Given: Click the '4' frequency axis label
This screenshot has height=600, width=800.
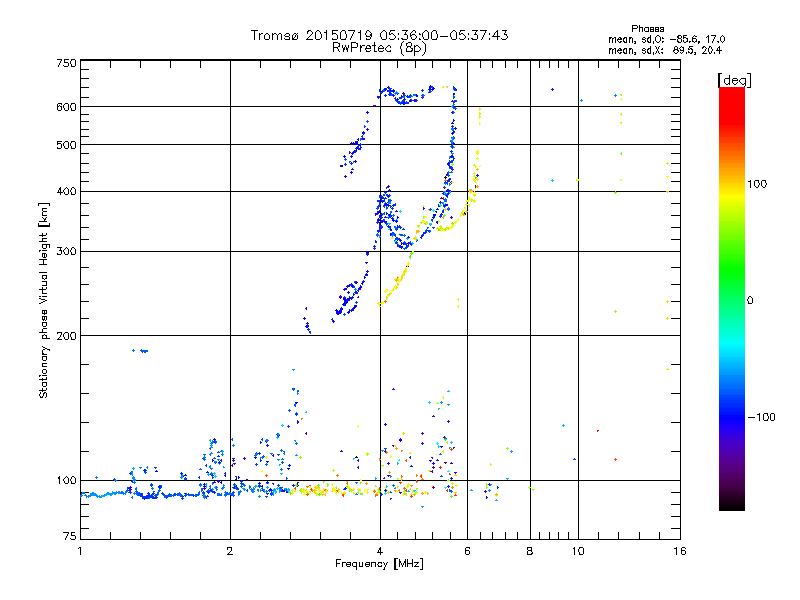Looking at the screenshot, I should tap(380, 551).
